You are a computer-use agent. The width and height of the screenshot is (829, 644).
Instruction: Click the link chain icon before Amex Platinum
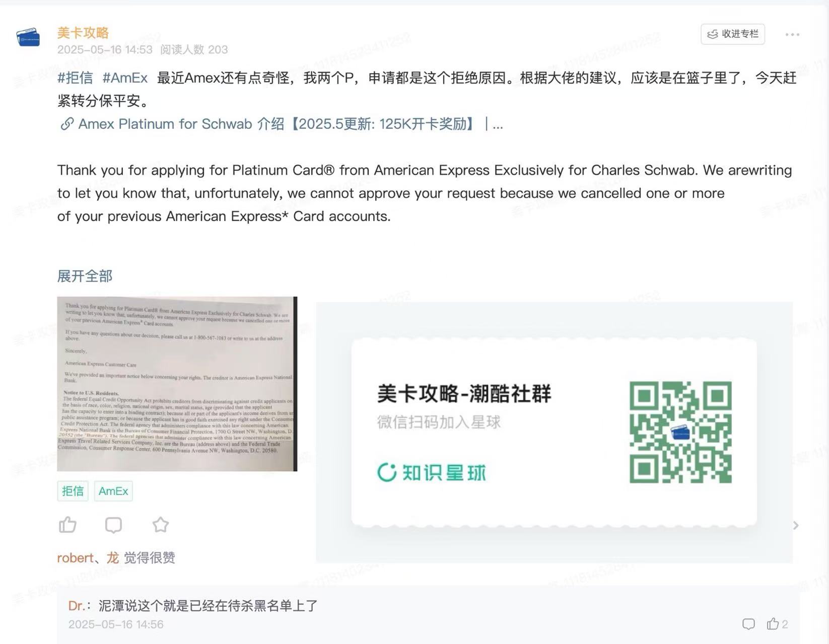(67, 124)
